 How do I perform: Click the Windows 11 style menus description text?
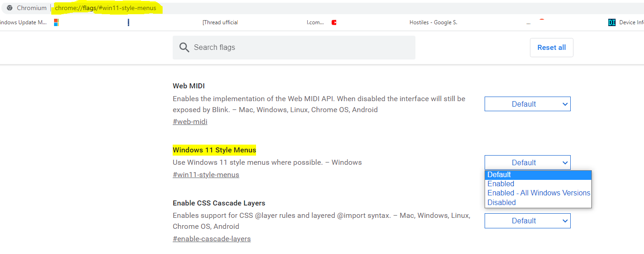coord(267,162)
